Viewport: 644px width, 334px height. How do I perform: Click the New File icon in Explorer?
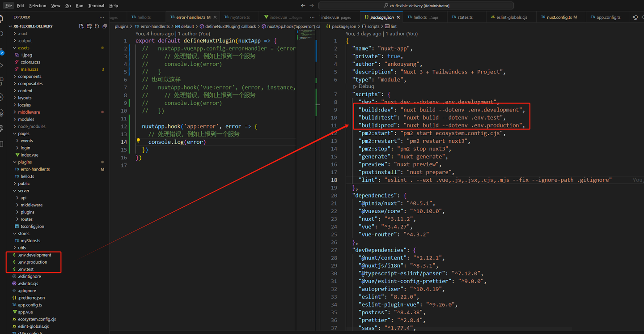pos(81,26)
